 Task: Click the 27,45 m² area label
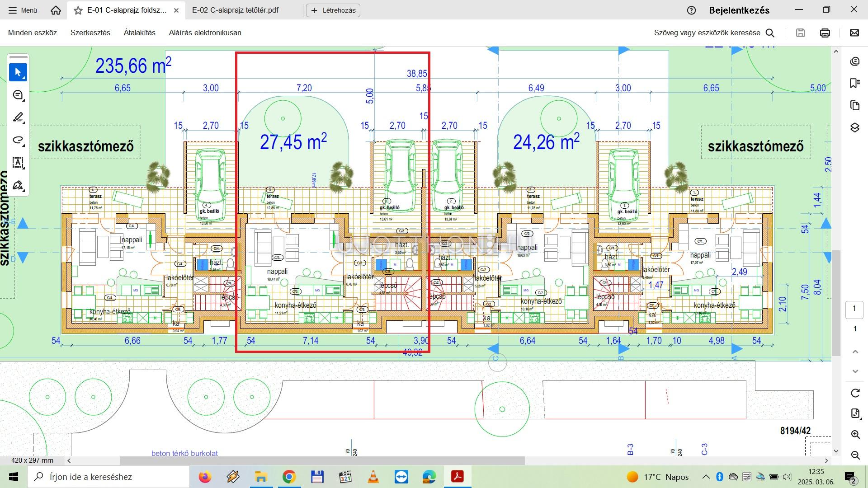coord(293,142)
